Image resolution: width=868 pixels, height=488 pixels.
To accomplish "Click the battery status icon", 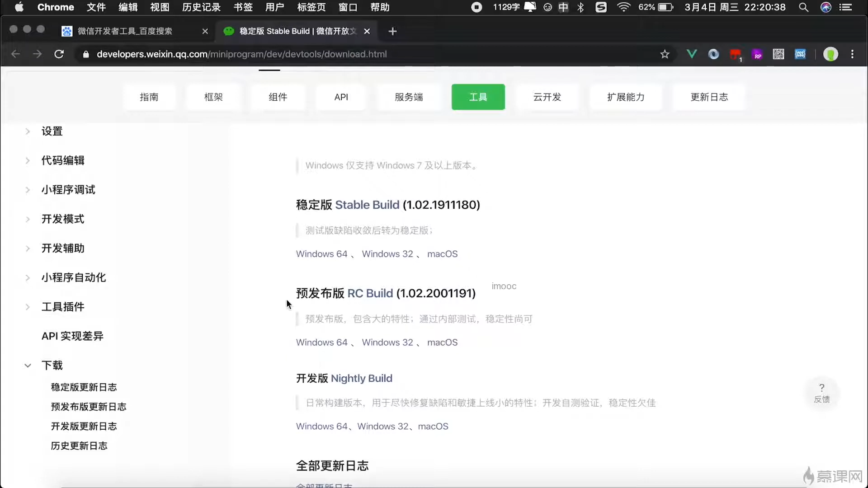I will coord(666,7).
